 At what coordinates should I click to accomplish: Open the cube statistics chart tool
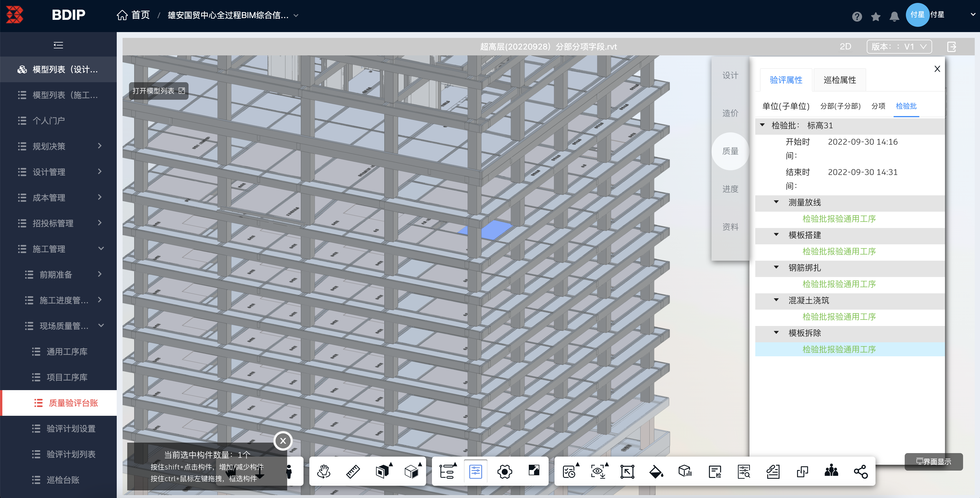tap(685, 471)
